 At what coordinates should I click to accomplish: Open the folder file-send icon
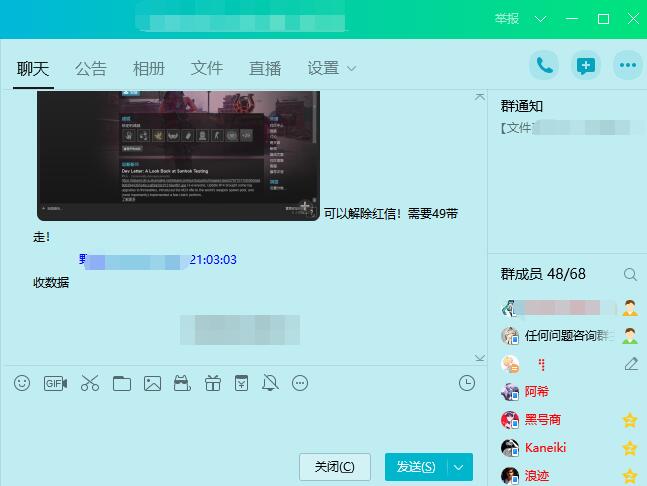point(122,384)
